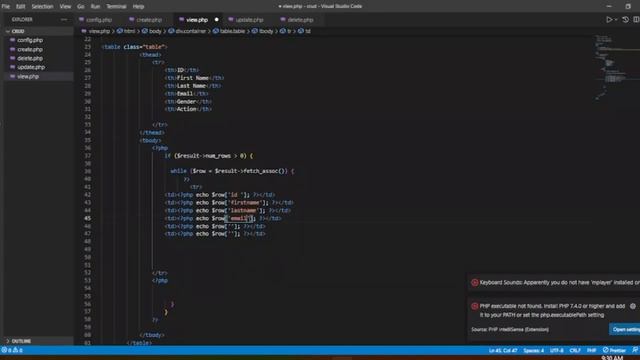Image resolution: width=640 pixels, height=360 pixels.
Task: Change encoding via UTF-8 status item
Action: click(x=557, y=350)
